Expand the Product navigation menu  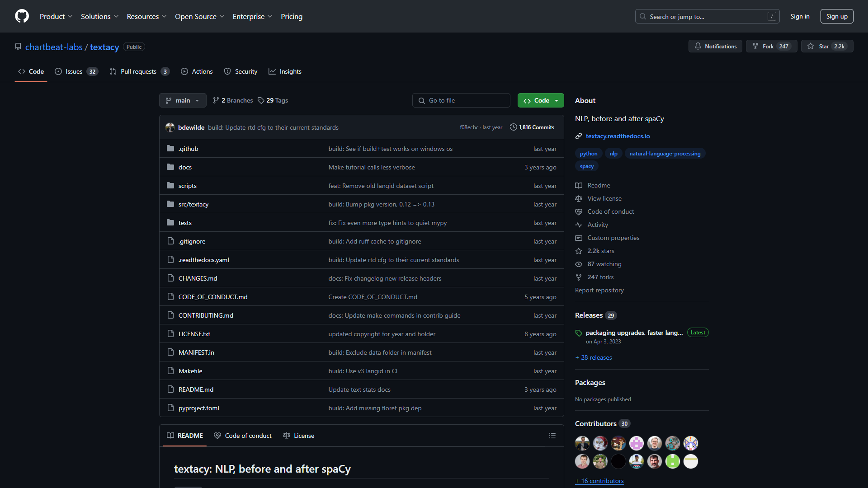coord(56,16)
